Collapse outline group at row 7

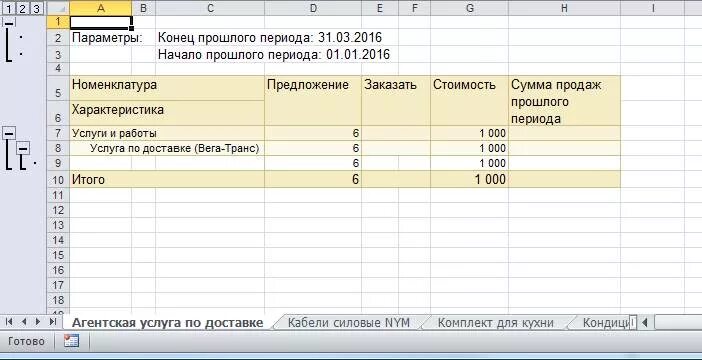click(9, 133)
